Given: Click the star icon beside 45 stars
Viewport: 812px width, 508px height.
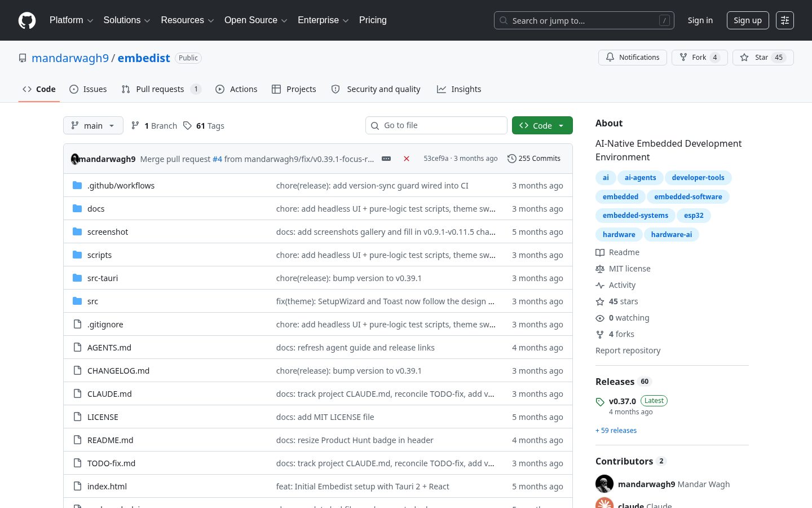Looking at the screenshot, I should (600, 301).
